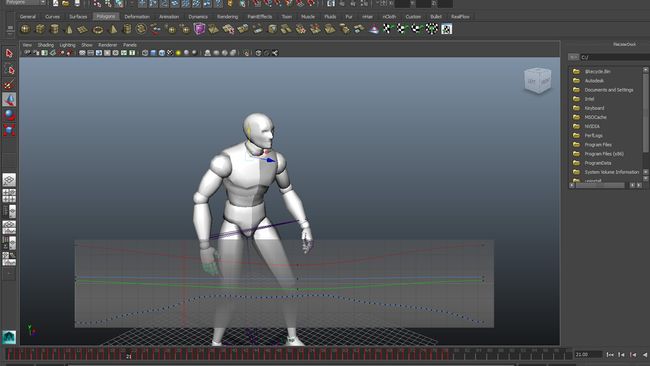Click the folder list scroll up arrow
650x366 pixels.
click(x=645, y=70)
